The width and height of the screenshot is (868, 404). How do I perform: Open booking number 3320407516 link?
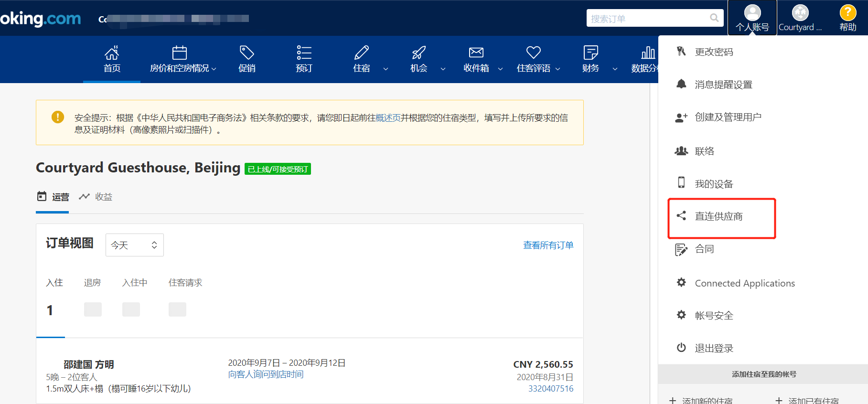[550, 389]
